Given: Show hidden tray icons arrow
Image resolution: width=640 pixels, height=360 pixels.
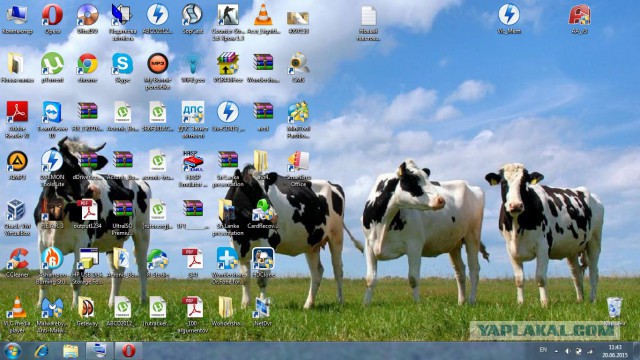Looking at the screenshot, I should [x=556, y=351].
